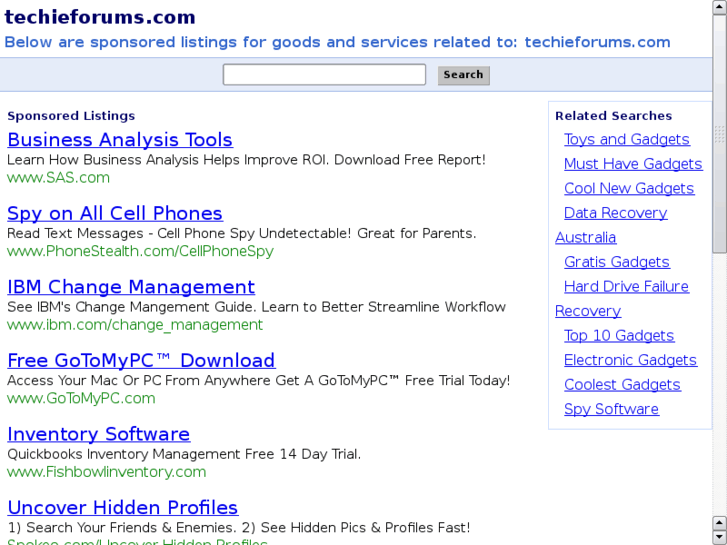Viewport: 727px width, 545px height.
Task: Select Top 10 Gadgets related search
Action: click(619, 336)
